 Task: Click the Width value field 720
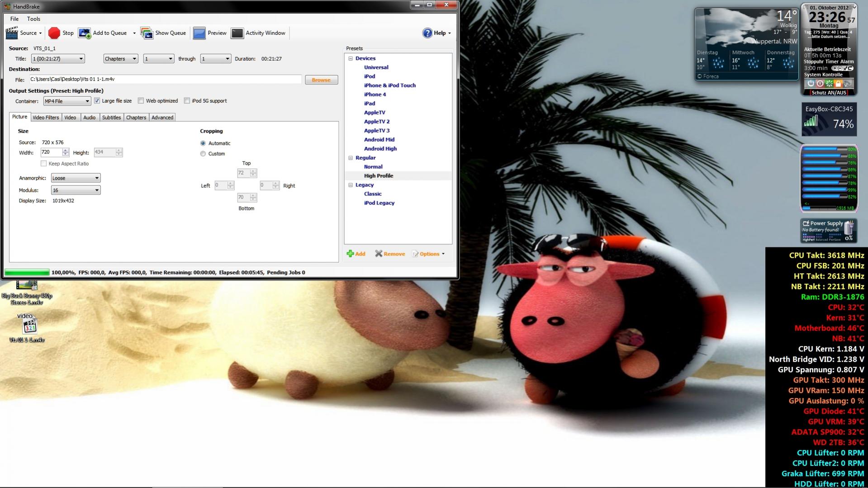(51, 152)
